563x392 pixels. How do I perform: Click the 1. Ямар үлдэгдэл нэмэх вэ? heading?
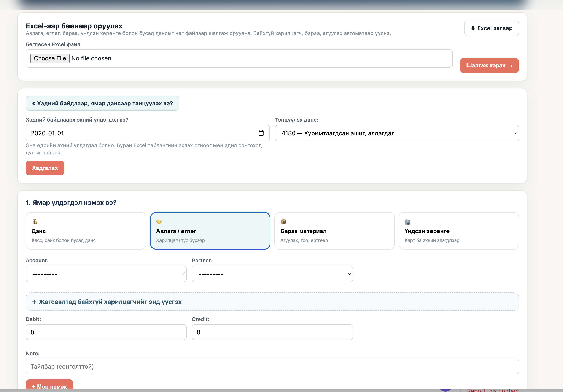click(x=71, y=203)
